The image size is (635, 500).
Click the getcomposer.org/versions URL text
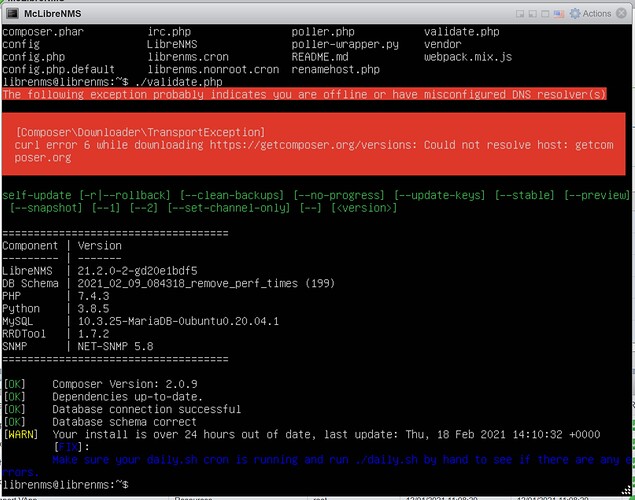313,145
